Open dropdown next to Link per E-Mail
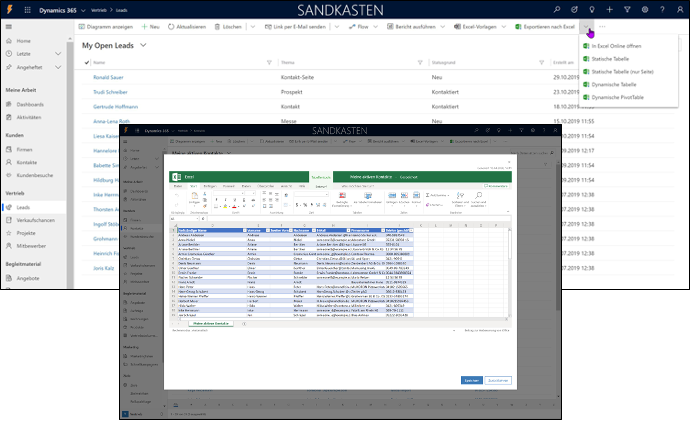The width and height of the screenshot is (697, 424). [337, 27]
